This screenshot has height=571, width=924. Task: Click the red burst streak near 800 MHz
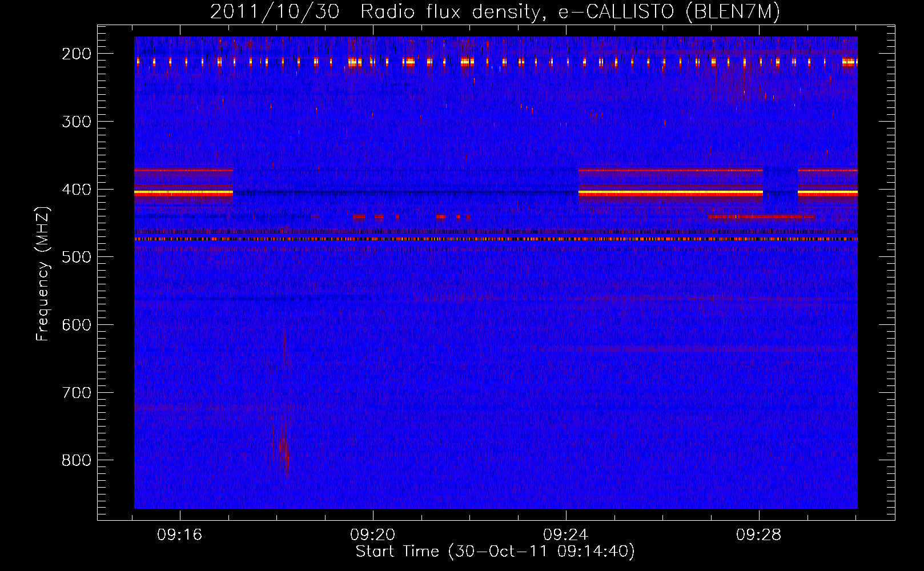pos(284,451)
